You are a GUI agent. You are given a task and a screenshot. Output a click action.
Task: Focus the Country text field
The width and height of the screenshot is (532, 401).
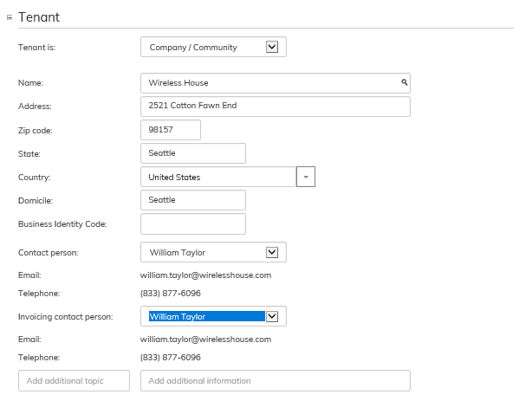217,177
